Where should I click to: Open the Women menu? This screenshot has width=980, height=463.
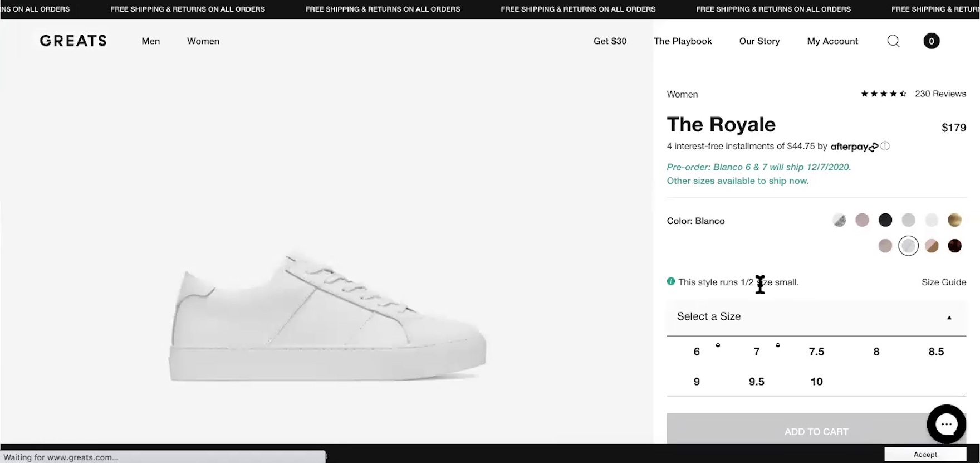203,41
